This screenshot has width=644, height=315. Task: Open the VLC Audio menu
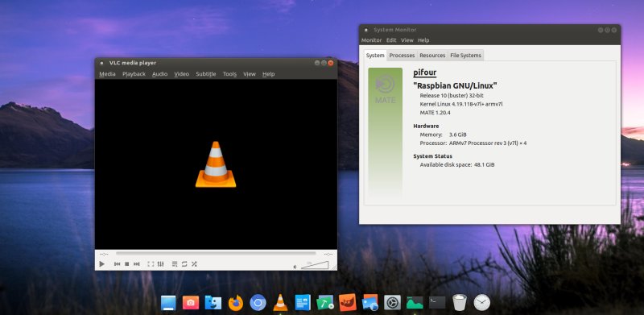pyautogui.click(x=159, y=74)
